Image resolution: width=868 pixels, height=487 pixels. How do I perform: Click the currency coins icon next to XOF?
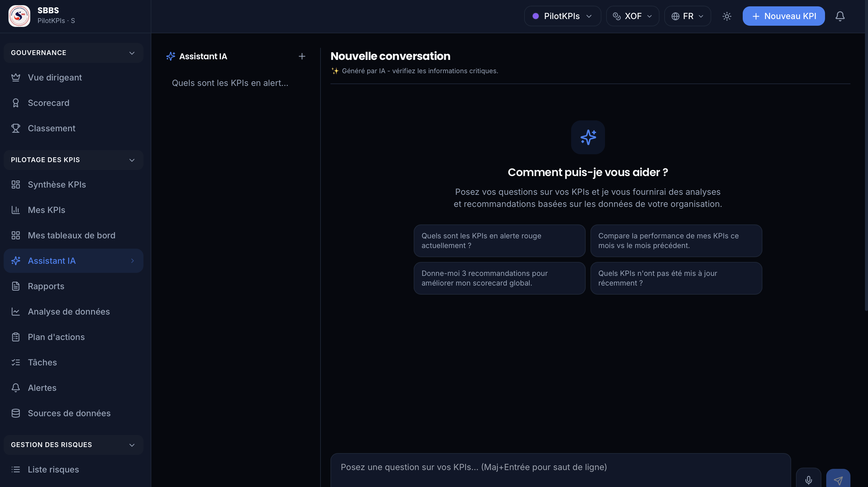[616, 16]
